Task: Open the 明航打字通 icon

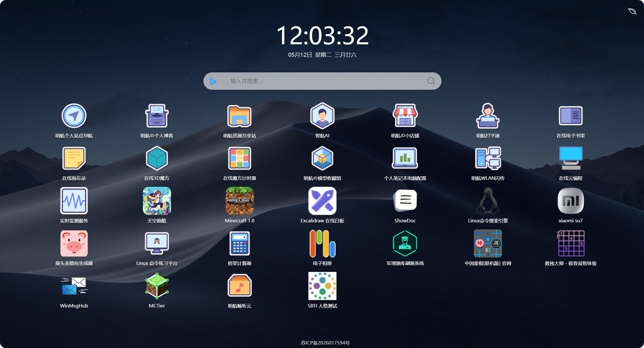Action: tap(488, 116)
